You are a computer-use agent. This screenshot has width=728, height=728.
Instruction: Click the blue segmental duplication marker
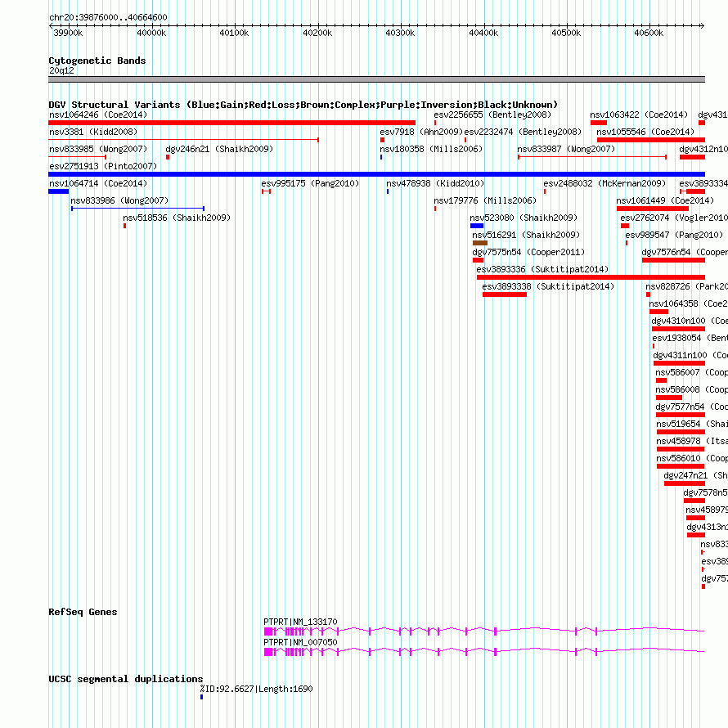tap(201, 697)
